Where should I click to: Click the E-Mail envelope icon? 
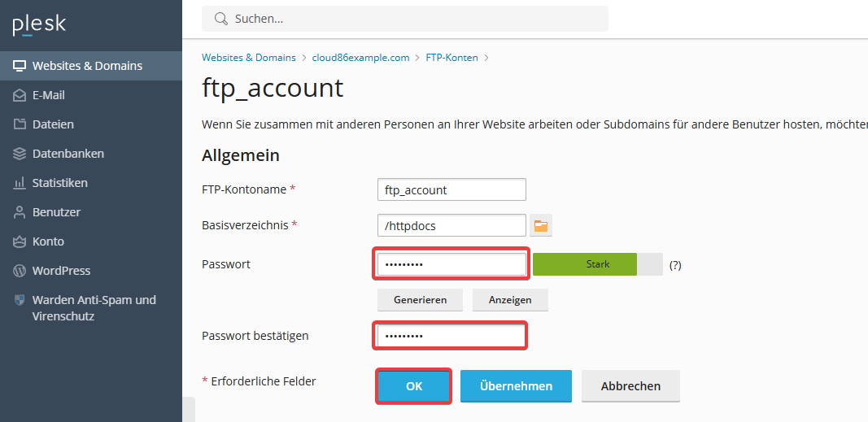[20, 95]
